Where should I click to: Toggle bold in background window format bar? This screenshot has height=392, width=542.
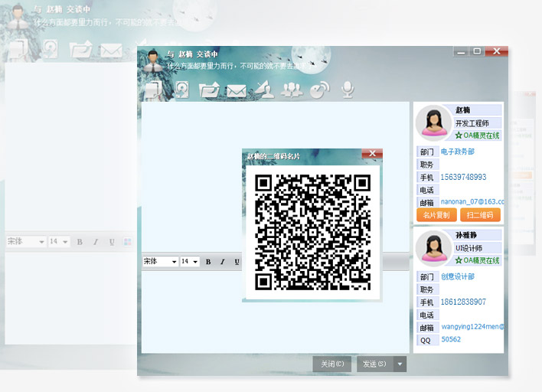coord(80,242)
